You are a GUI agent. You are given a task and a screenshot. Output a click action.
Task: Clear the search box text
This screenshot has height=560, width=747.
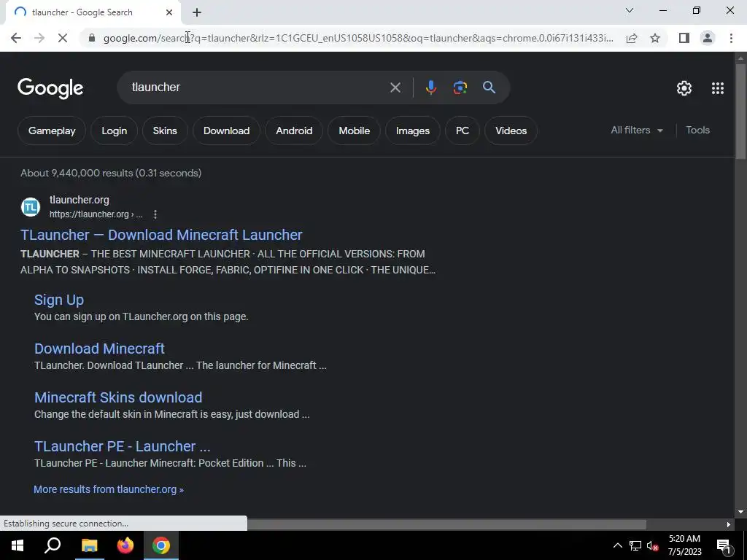point(395,87)
